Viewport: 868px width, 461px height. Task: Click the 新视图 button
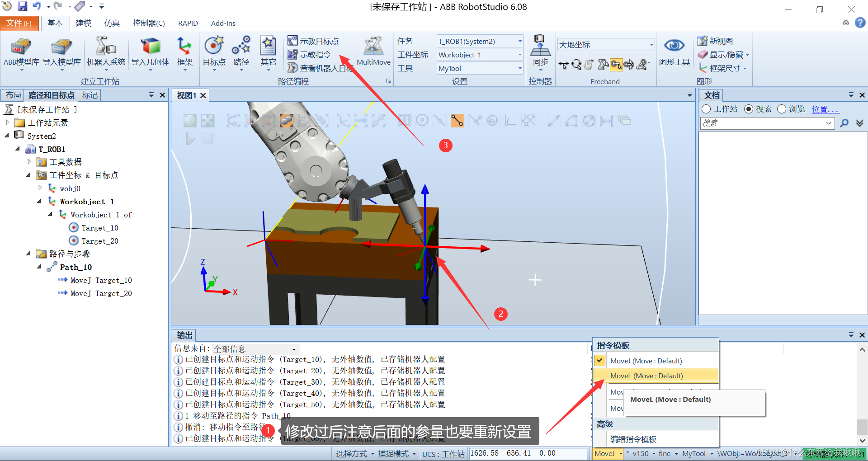tap(715, 41)
